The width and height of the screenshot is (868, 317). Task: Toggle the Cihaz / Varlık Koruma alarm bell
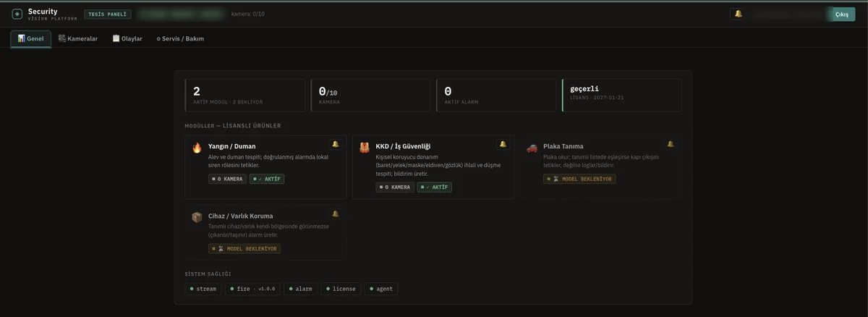pos(335,214)
